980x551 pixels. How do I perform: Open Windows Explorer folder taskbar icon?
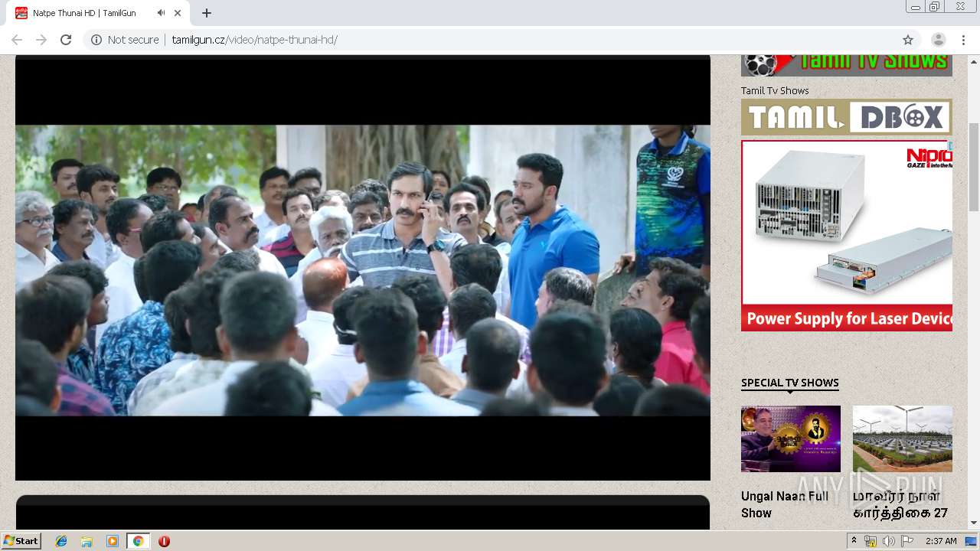coord(87,541)
